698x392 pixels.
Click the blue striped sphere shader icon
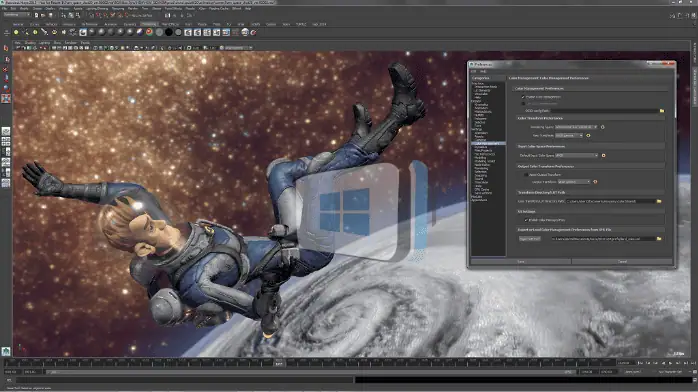click(x=140, y=32)
